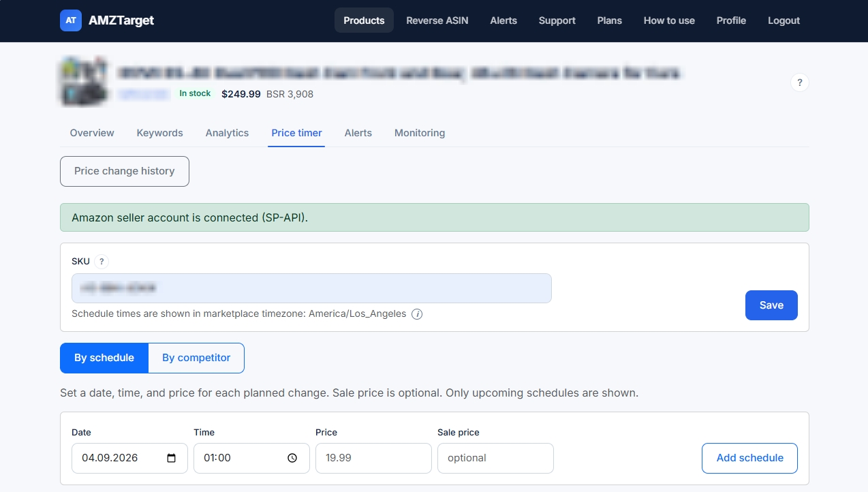Focus the SKU input field
This screenshot has height=492, width=868.
311,288
